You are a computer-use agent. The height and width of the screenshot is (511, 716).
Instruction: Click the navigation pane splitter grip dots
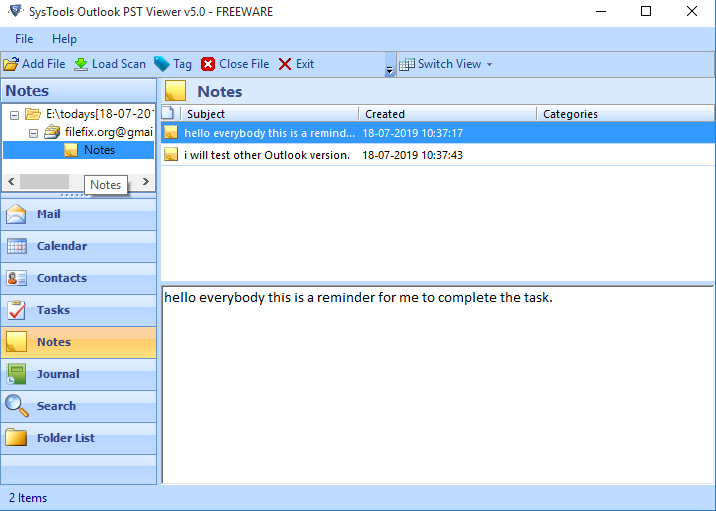coord(75,195)
